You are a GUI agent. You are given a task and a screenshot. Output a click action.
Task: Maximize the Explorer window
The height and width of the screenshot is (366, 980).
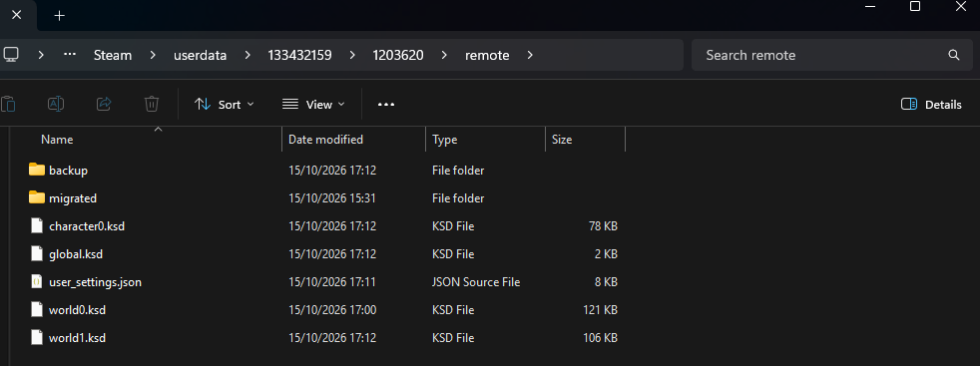point(915,6)
